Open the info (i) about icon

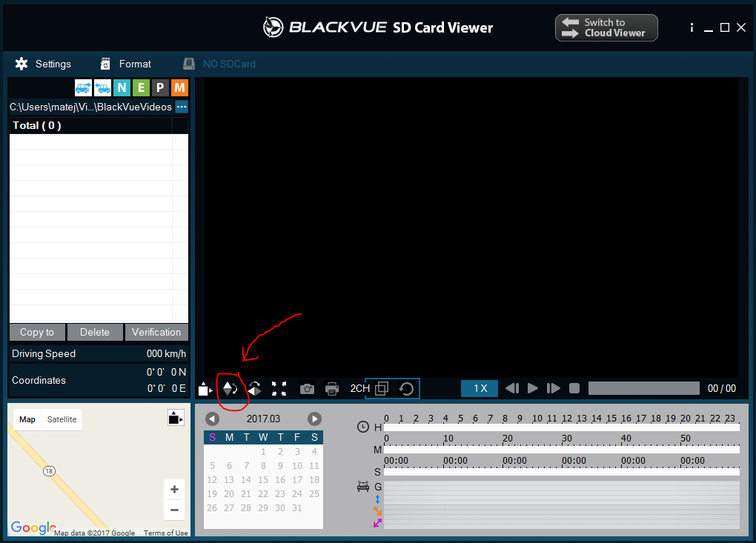tap(692, 27)
